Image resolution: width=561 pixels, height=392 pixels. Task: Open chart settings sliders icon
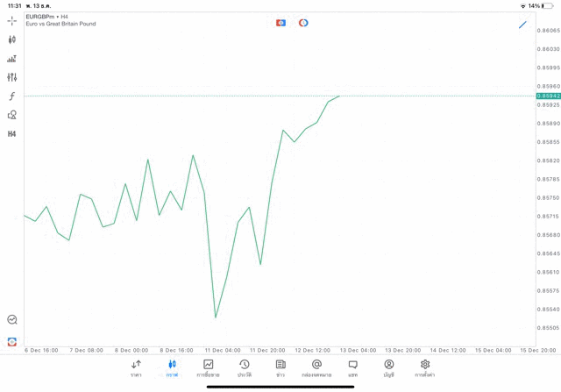tap(12, 78)
